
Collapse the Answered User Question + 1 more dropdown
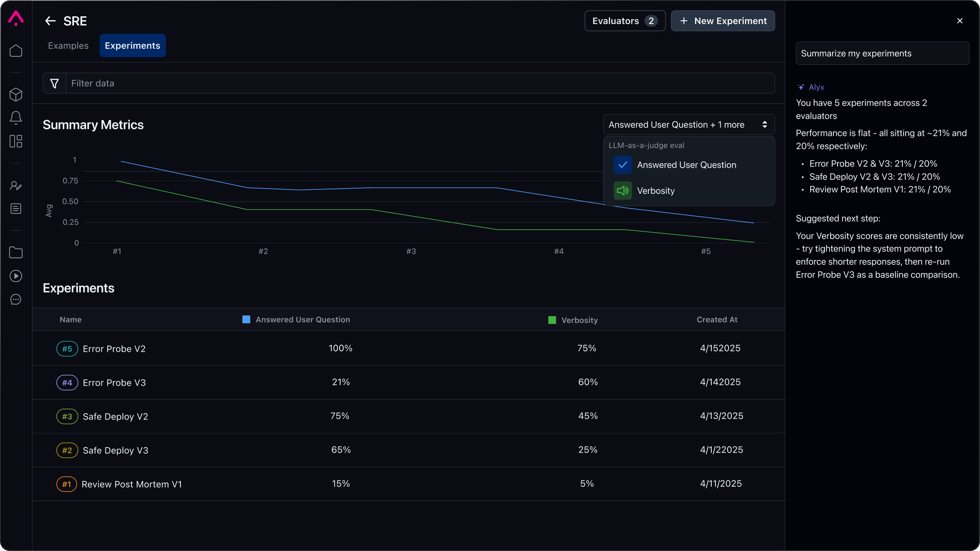pyautogui.click(x=689, y=124)
